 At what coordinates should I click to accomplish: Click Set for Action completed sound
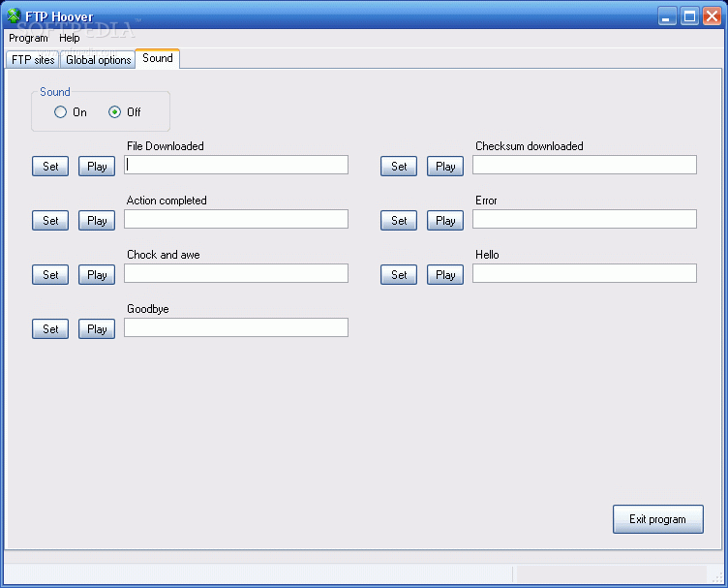coord(50,221)
